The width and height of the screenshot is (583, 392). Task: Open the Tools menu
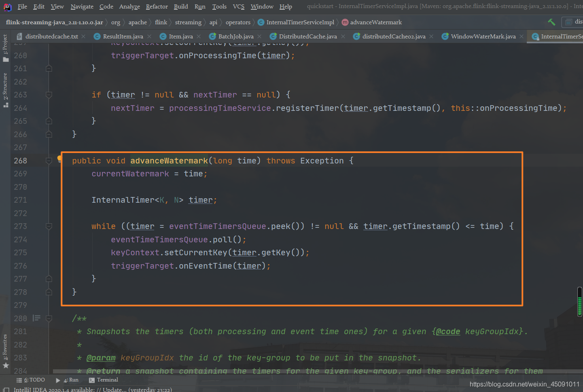219,6
